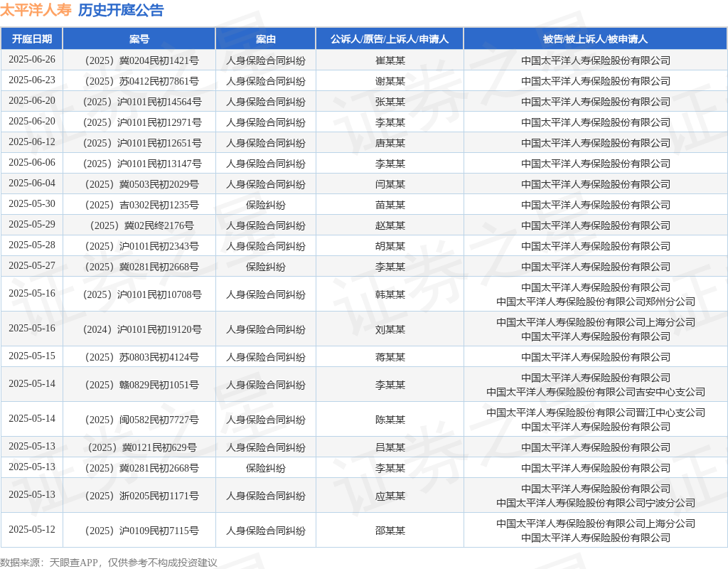Click plaintiff name 唐某某
Image resolution: width=728 pixels, height=569 pixels.
point(390,143)
